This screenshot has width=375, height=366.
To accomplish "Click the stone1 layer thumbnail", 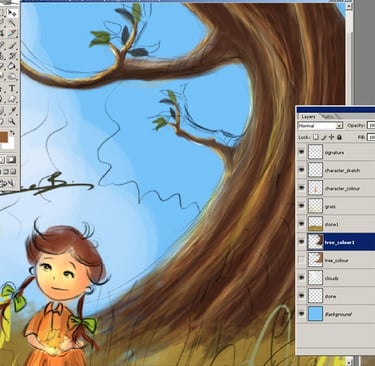I will coord(315,224).
